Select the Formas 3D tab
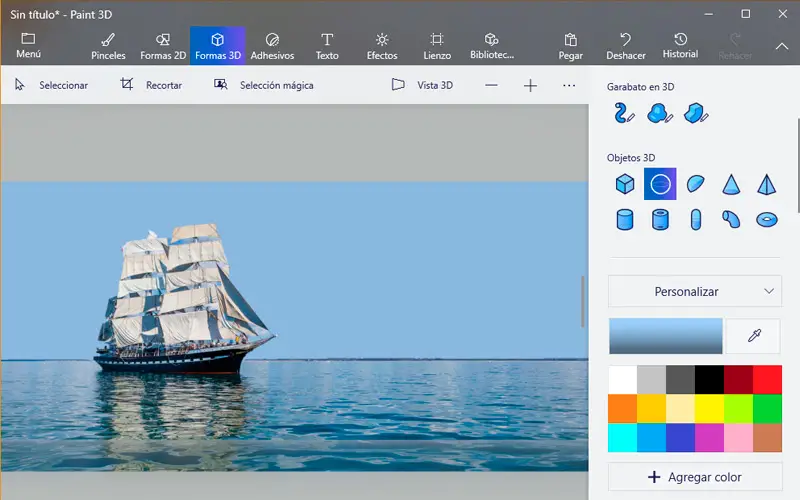This screenshot has width=800, height=500. click(x=218, y=46)
